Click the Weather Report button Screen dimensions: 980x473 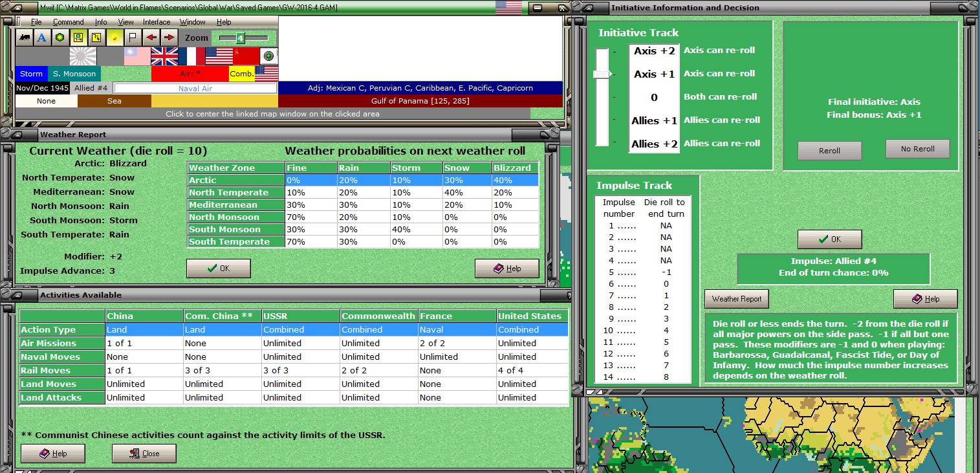pyautogui.click(x=736, y=299)
